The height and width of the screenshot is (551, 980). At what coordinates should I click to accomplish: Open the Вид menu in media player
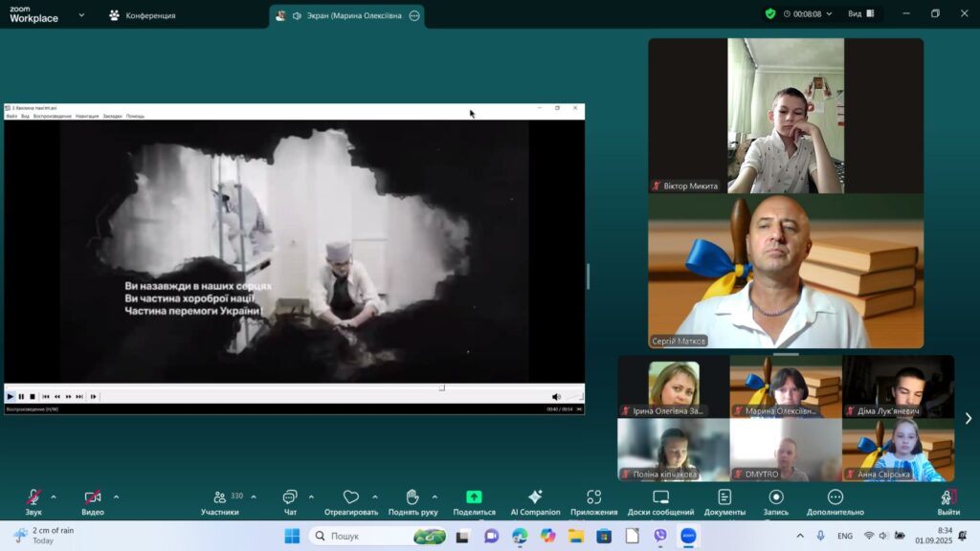(x=25, y=116)
